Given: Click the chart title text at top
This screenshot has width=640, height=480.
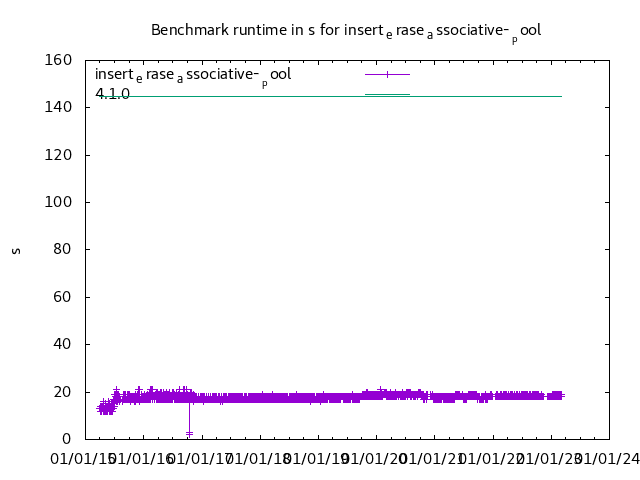Looking at the screenshot, I should point(346,30).
